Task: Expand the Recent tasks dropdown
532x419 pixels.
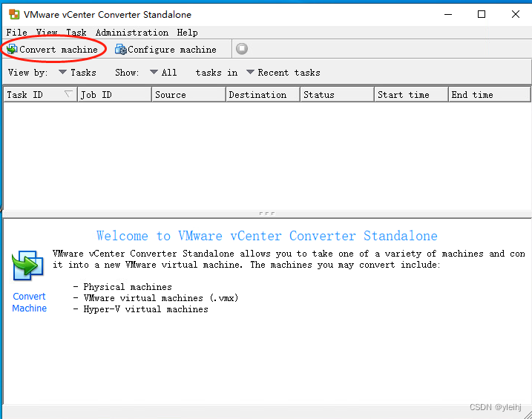Action: (x=283, y=73)
